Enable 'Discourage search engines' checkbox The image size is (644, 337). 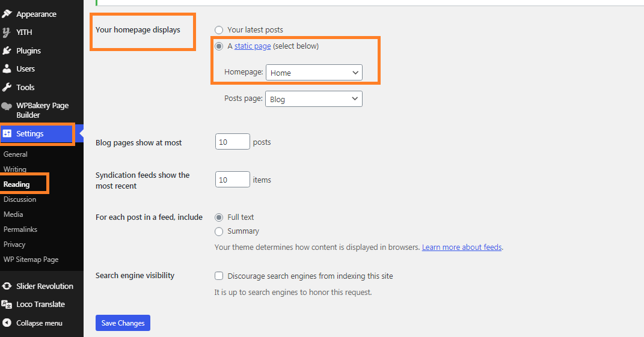pos(219,276)
